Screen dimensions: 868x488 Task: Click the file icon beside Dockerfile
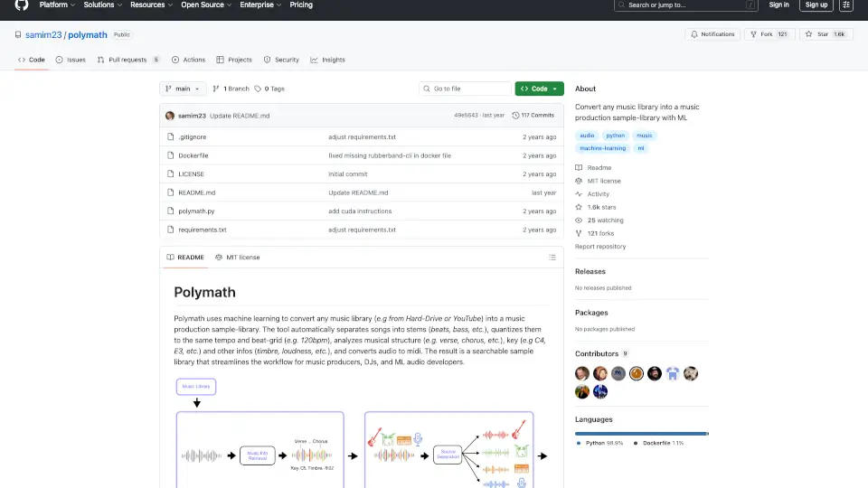click(171, 155)
